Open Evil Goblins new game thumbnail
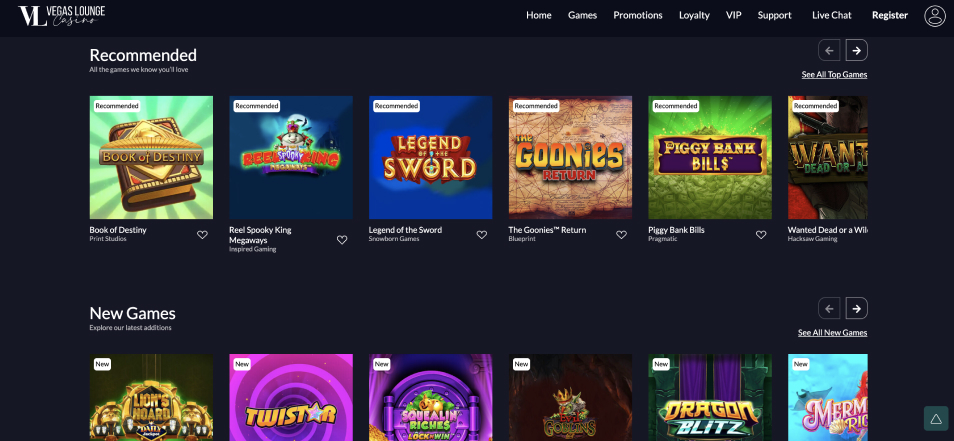Viewport: 954px width, 441px height. [x=570, y=397]
